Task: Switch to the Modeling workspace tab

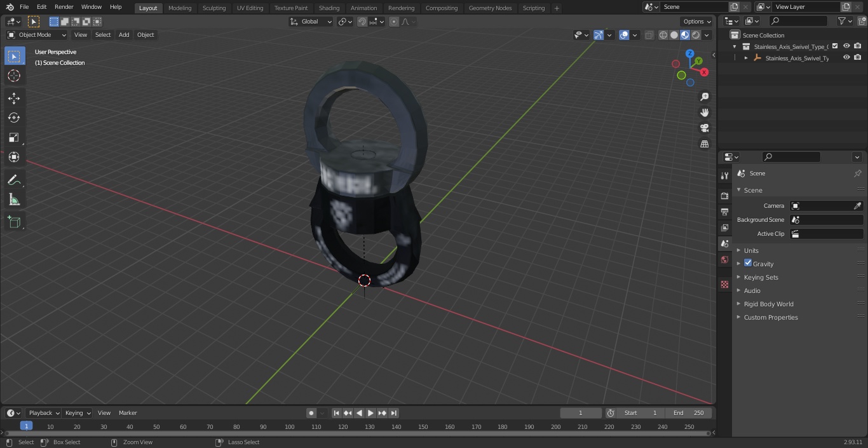Action: coord(180,8)
